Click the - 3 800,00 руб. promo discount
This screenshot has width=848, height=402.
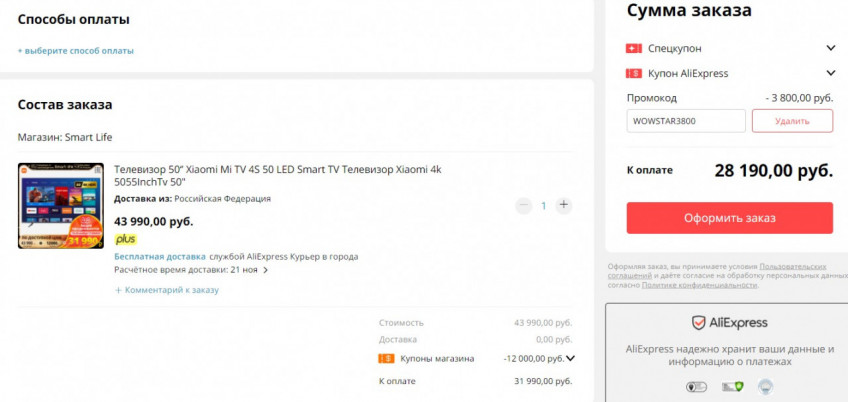click(799, 98)
